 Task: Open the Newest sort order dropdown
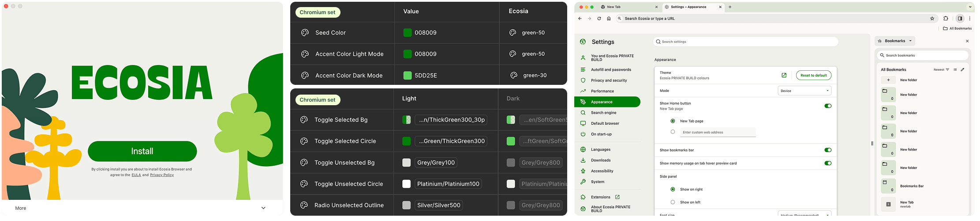click(941, 69)
